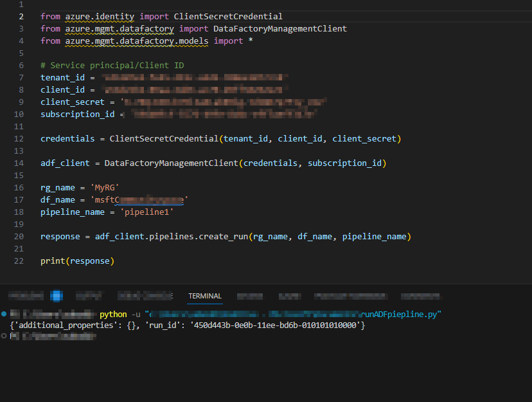Image resolution: width=532 pixels, height=402 pixels.
Task: Click the DataFactoryManagementClient import on line 3
Action: pos(281,28)
